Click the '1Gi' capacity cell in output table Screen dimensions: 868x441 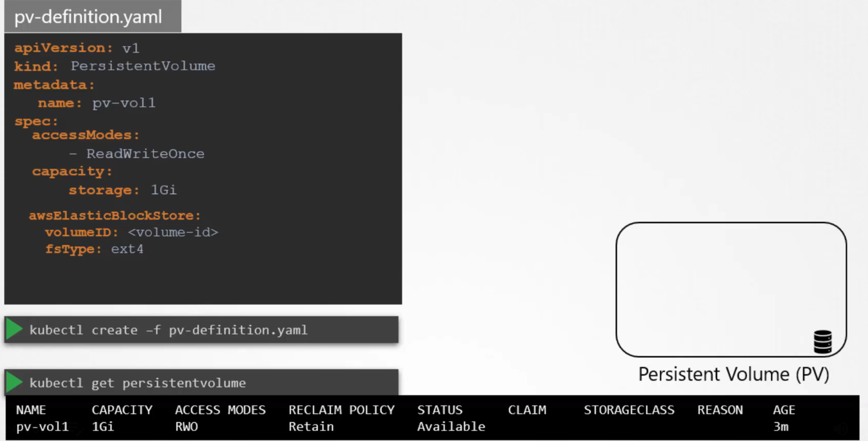pyautogui.click(x=103, y=426)
